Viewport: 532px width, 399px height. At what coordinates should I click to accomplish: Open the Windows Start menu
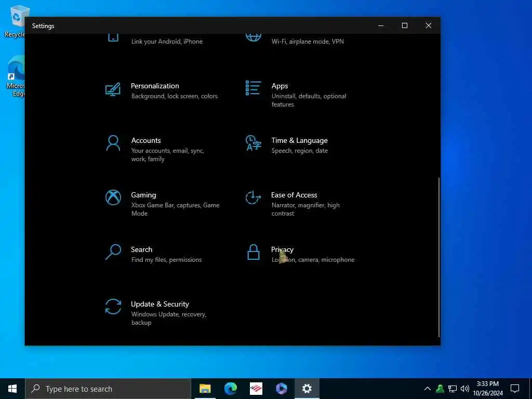coord(12,389)
